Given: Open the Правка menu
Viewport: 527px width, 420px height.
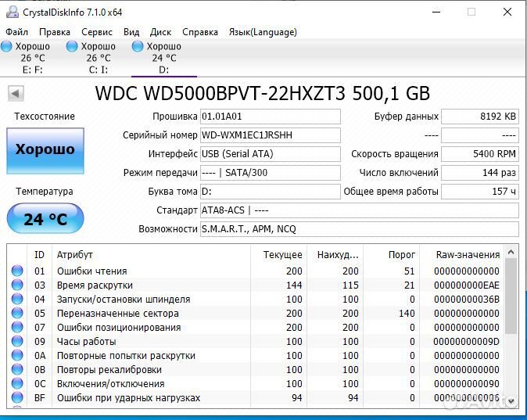Looking at the screenshot, I should pos(55,32).
